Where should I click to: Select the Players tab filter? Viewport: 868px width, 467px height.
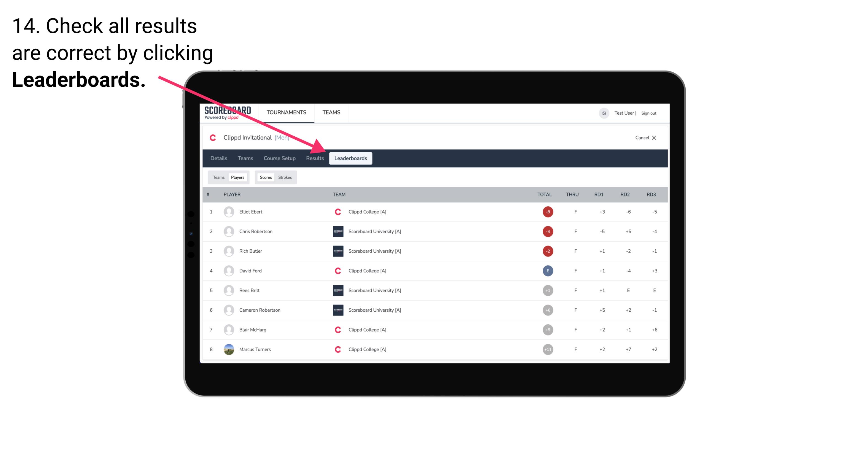(237, 177)
